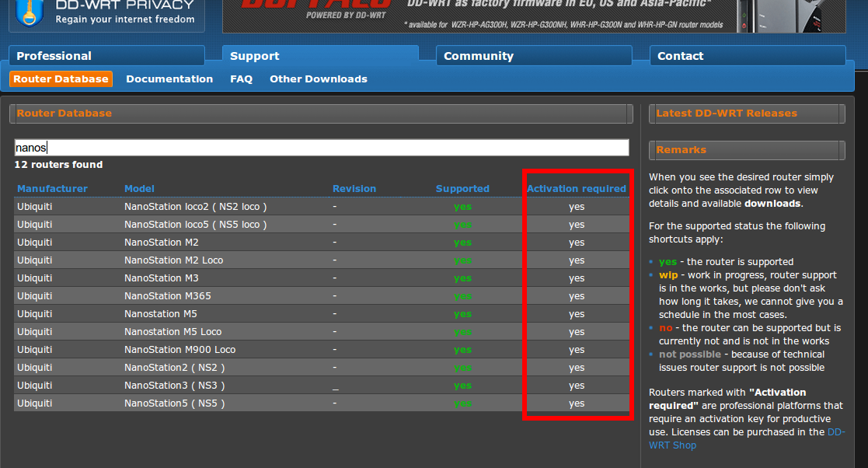The width and height of the screenshot is (868, 468).
Task: Click the green yes for NanoStation M365
Action: coord(462,296)
